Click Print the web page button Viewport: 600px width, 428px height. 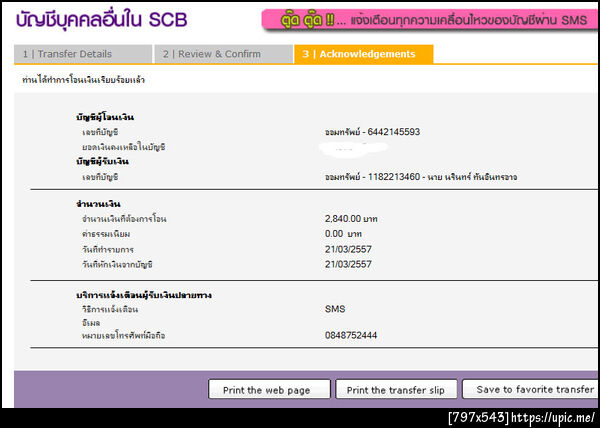pos(269,389)
